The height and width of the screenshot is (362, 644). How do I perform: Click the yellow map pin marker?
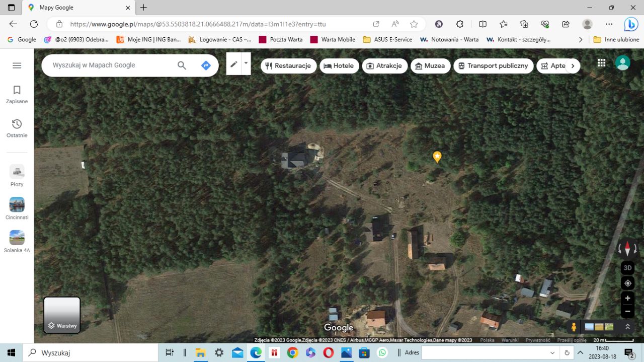(x=437, y=157)
